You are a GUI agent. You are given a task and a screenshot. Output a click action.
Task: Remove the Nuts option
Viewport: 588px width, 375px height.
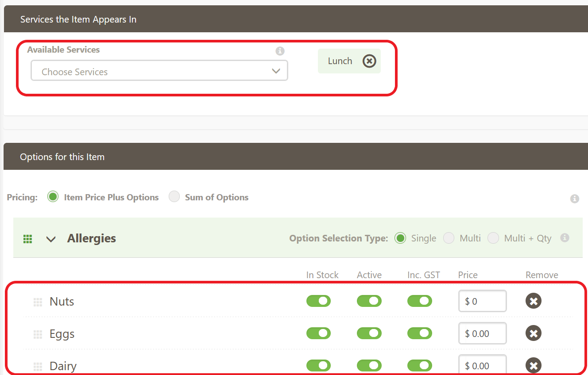point(533,301)
